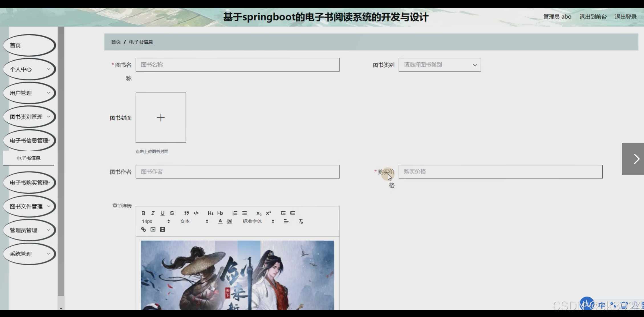The width and height of the screenshot is (644, 317).
Task: Clear text formatting with Tx icon
Action: (301, 221)
